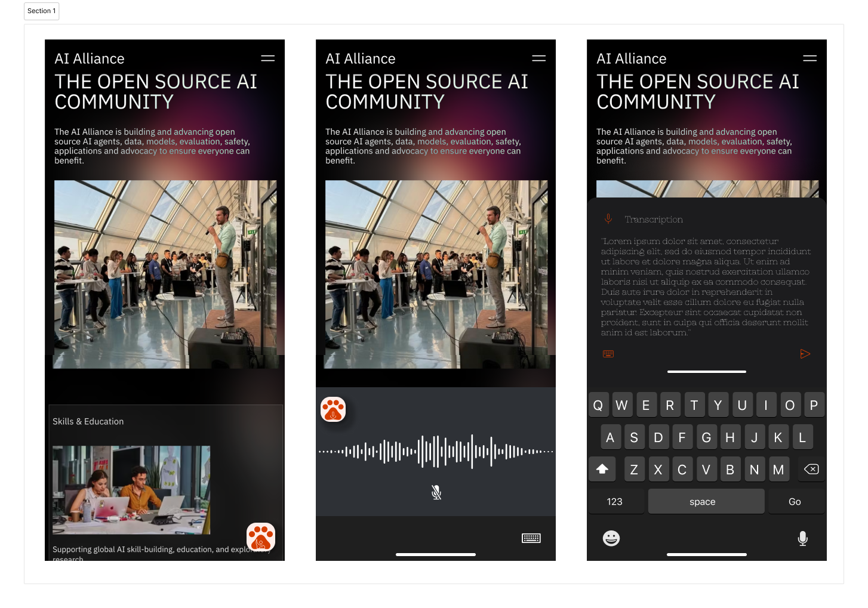Tap the backspace delete key
The height and width of the screenshot is (608, 868).
811,469
